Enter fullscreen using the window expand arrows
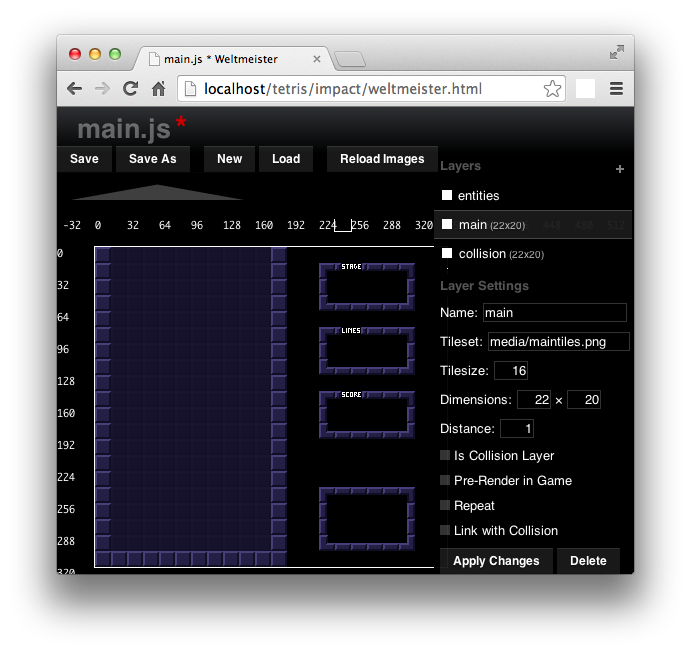Screen dimensions: 691x653 [x=617, y=52]
